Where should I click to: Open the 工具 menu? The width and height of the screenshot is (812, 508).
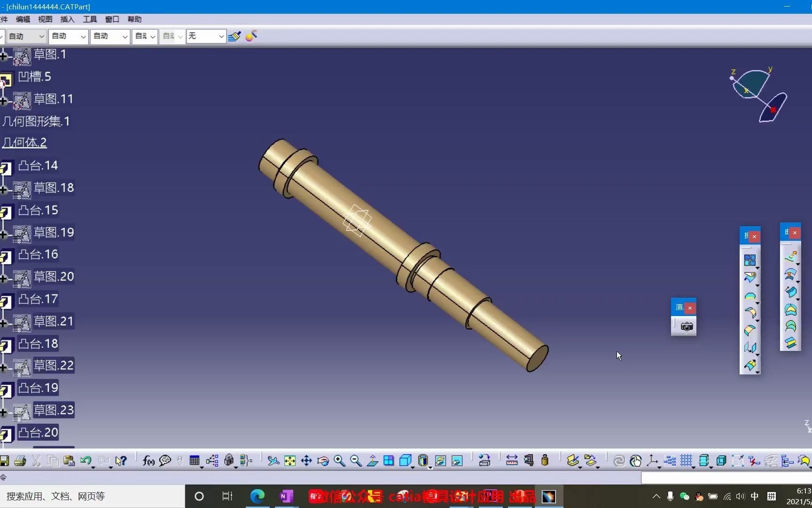pyautogui.click(x=90, y=19)
